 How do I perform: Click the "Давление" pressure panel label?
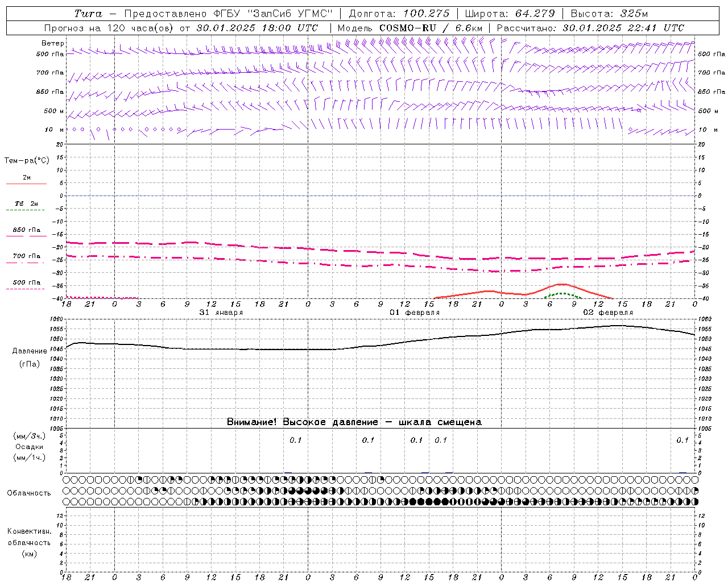[30, 351]
